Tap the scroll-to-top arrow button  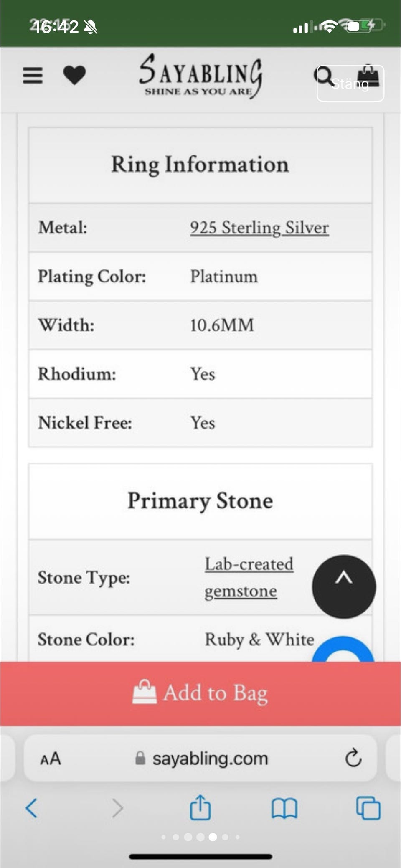point(344,586)
